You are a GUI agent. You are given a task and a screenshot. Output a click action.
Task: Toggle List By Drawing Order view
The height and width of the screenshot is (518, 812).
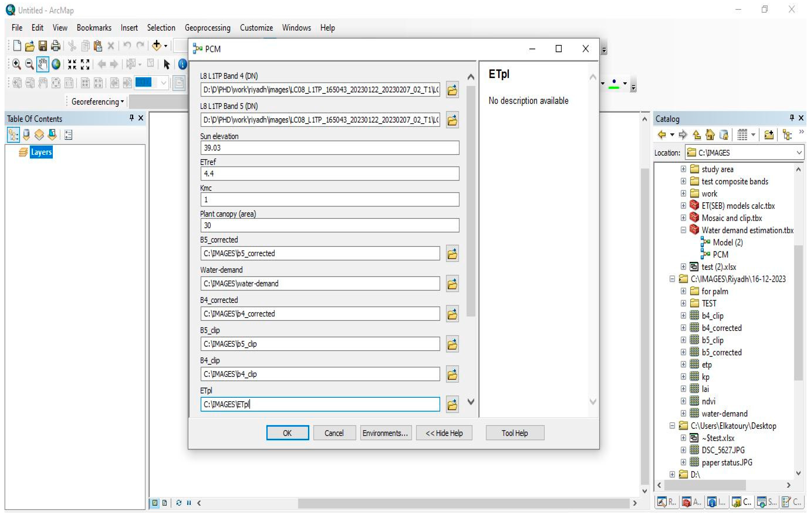click(13, 135)
